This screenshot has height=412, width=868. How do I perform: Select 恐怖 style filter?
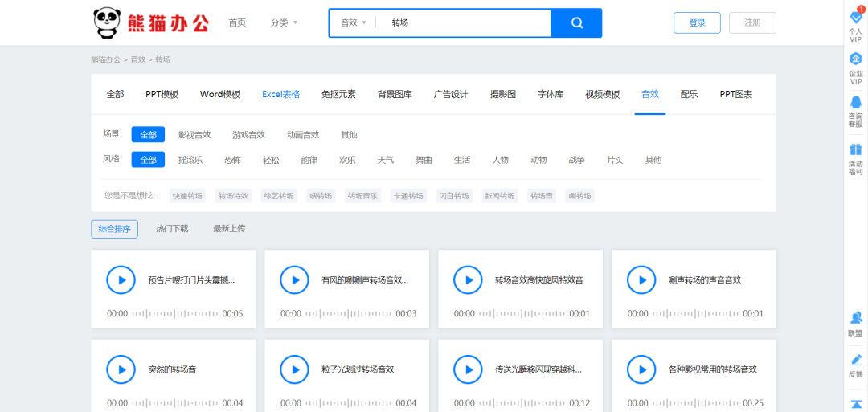click(232, 160)
